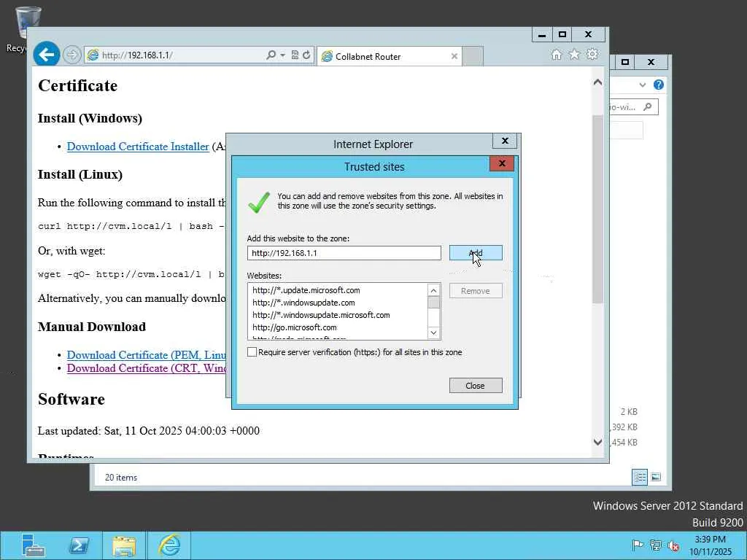The height and width of the screenshot is (560, 747).
Task: Select the Collabnet Router tab
Action: (x=389, y=56)
